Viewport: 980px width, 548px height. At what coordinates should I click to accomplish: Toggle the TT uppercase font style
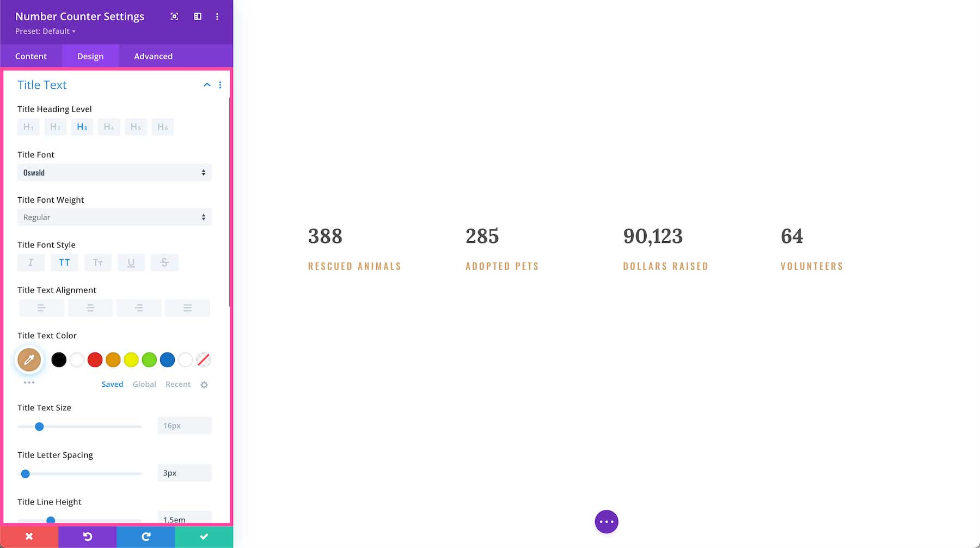64,262
